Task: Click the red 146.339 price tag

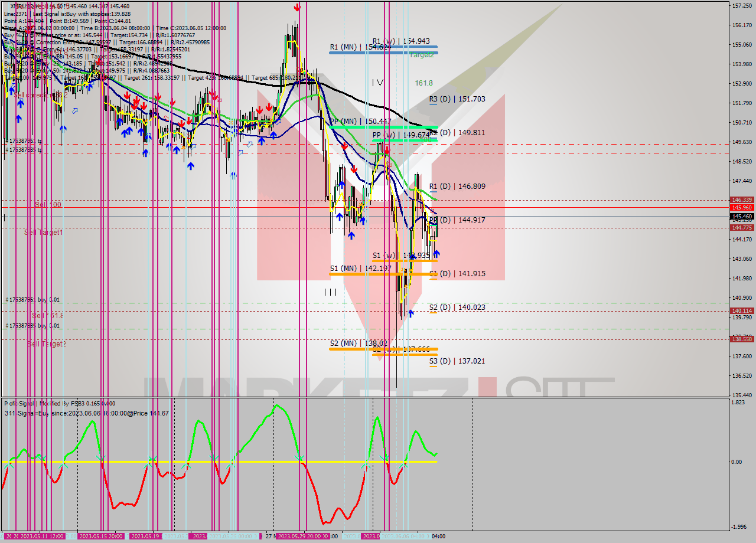Action: click(x=741, y=200)
